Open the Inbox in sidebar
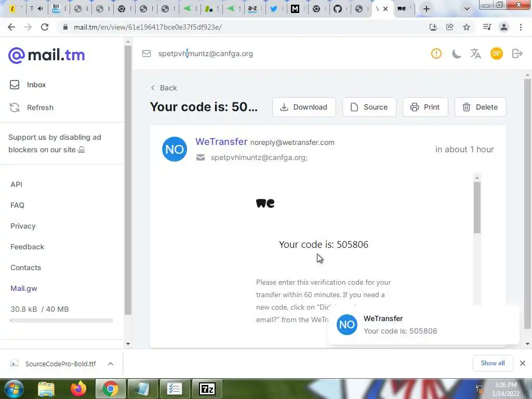The image size is (532, 399). (28, 85)
